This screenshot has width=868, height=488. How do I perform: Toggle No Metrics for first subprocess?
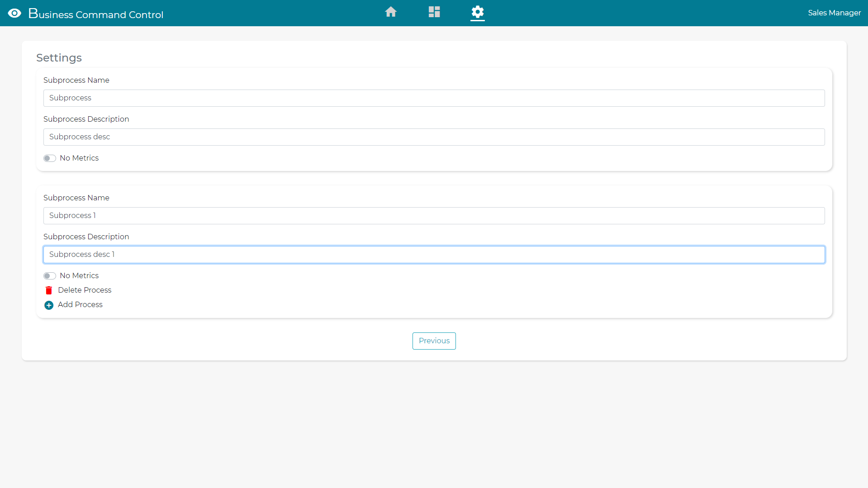(x=50, y=158)
